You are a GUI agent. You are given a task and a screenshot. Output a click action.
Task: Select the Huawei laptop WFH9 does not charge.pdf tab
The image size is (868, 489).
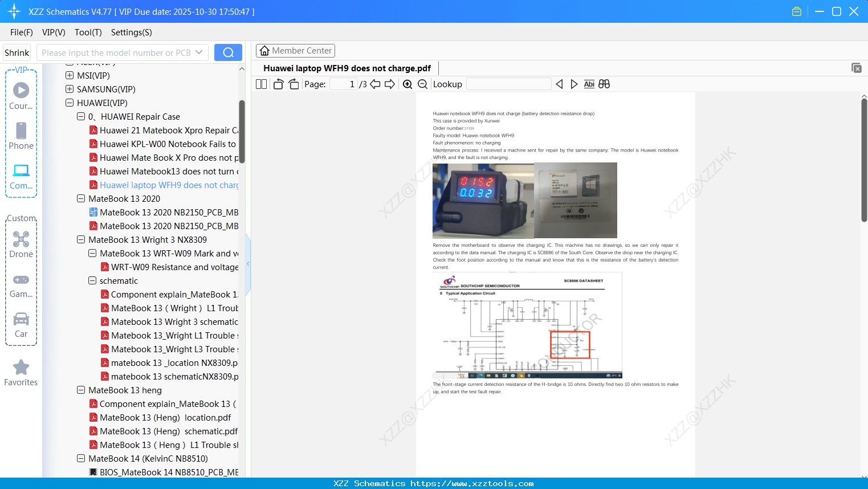click(347, 68)
